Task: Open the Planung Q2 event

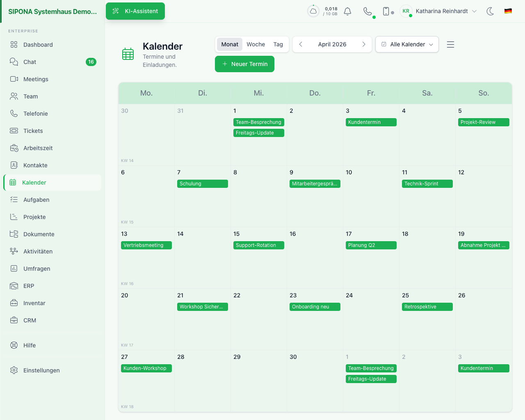Action: point(371,245)
